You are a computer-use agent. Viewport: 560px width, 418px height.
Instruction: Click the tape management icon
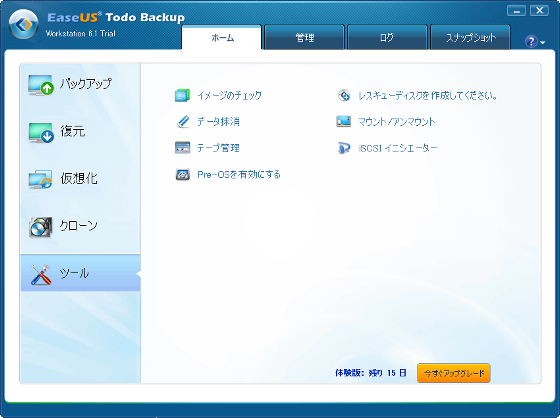182,148
